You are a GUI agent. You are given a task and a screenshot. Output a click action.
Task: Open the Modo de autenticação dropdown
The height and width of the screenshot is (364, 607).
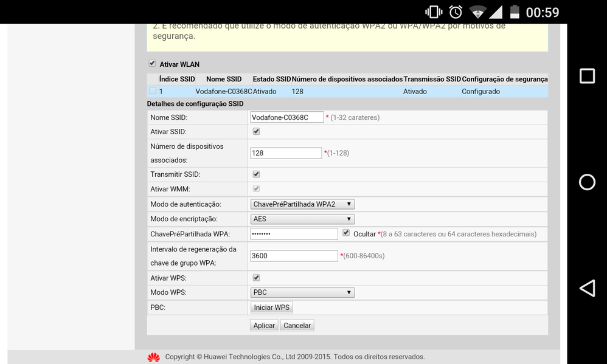coord(302,204)
